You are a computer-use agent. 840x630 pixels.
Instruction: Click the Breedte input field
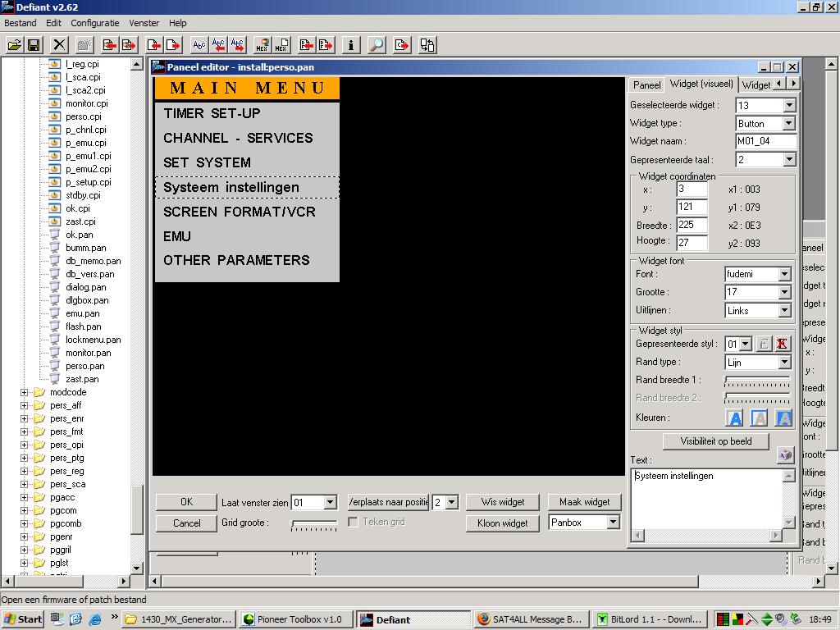tap(692, 225)
